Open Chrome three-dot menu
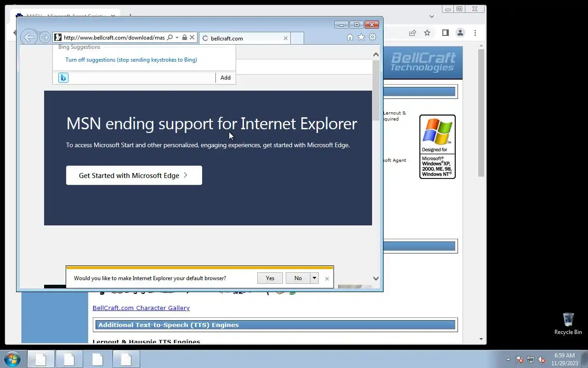Viewport: 588px width, 368px height. coord(475,33)
